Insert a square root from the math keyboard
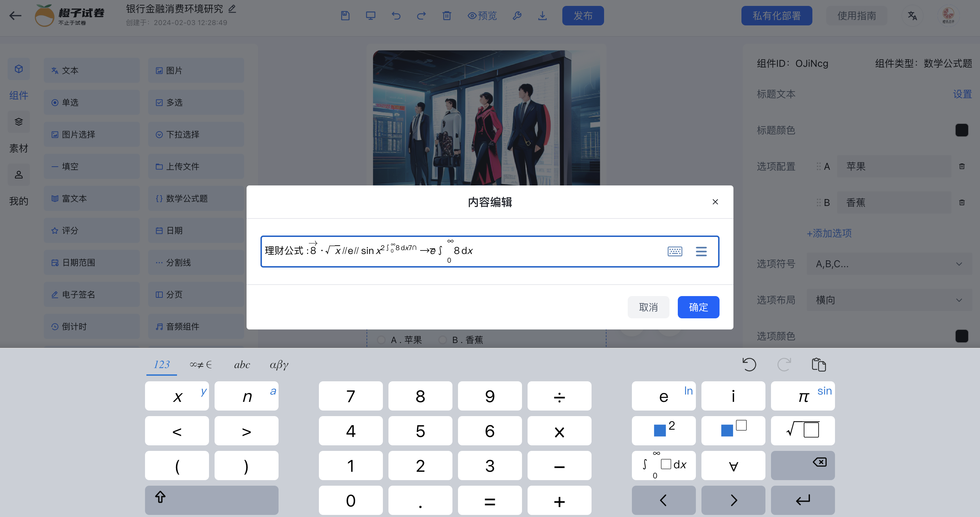This screenshot has height=517, width=980. coord(803,431)
